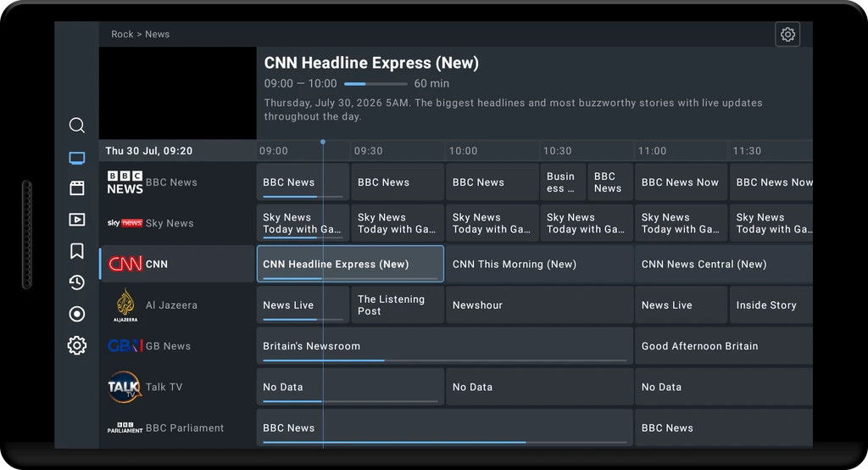Select the Business program cell on BBC News
The image size is (868, 470).
[563, 182]
